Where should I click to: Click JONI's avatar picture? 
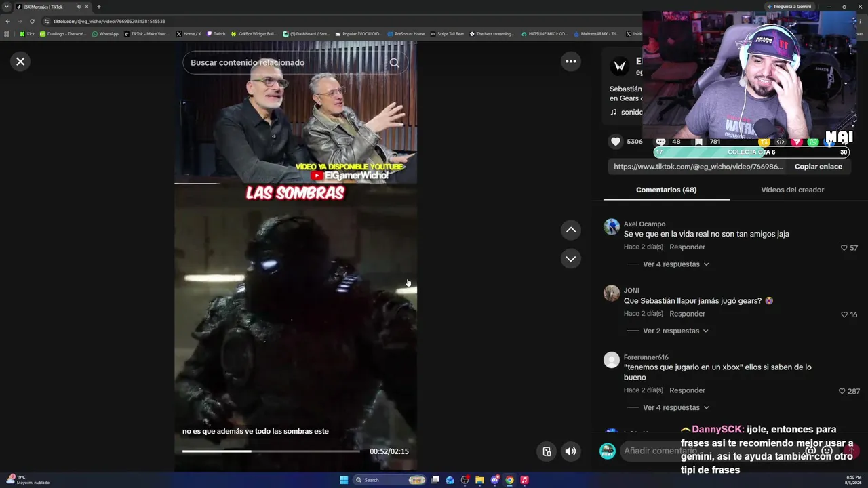pyautogui.click(x=612, y=293)
